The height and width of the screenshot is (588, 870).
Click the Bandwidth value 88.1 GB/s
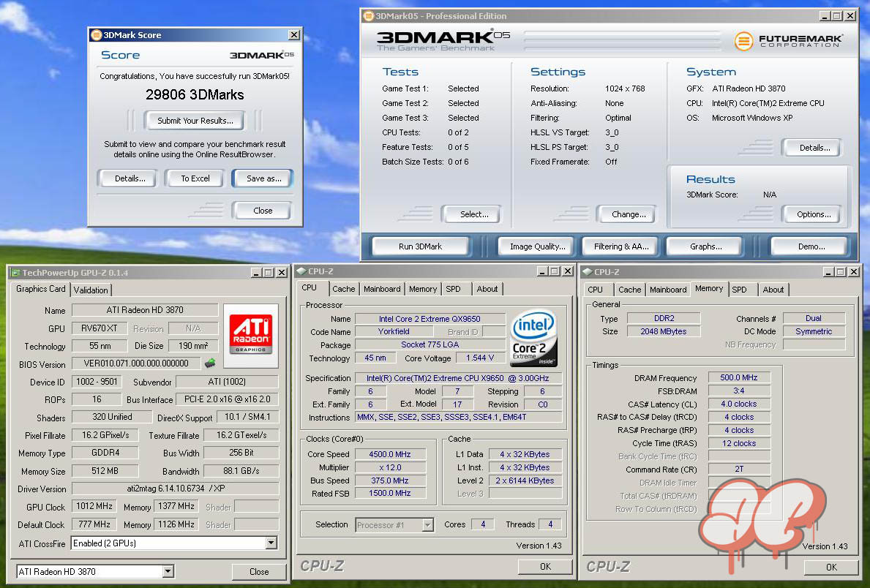click(x=241, y=471)
